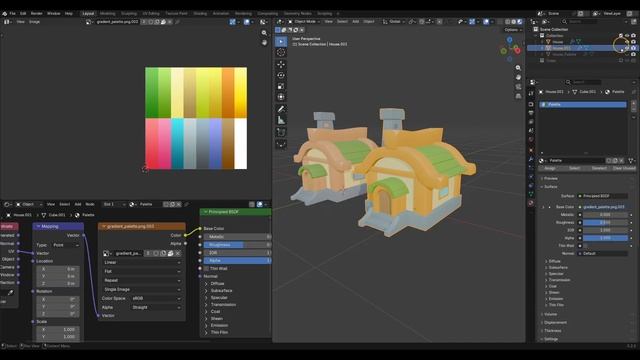Click the pan hand in 3D viewport
This screenshot has width=640, height=360.
coord(518,77)
